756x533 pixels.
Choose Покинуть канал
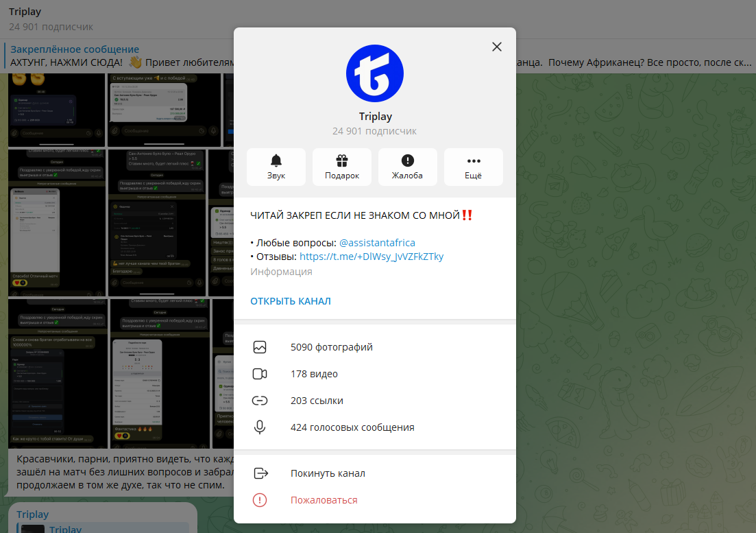(328, 473)
